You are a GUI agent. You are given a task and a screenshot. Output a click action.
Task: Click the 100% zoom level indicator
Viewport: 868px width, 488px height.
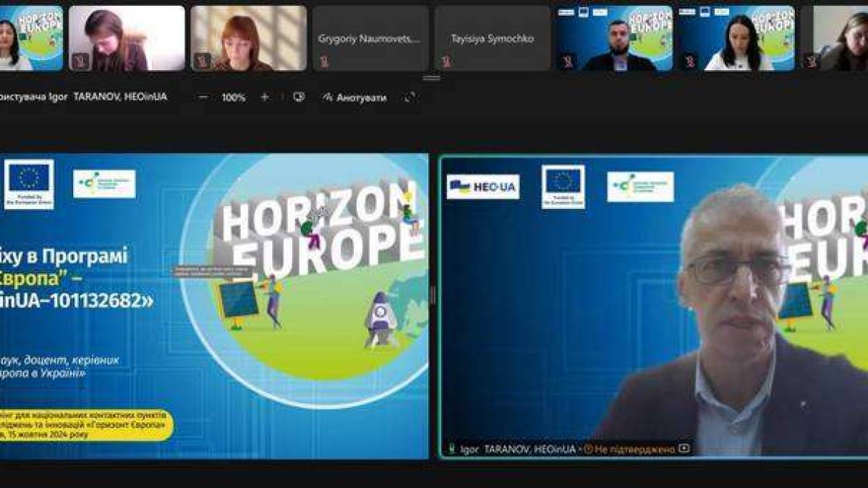click(234, 97)
